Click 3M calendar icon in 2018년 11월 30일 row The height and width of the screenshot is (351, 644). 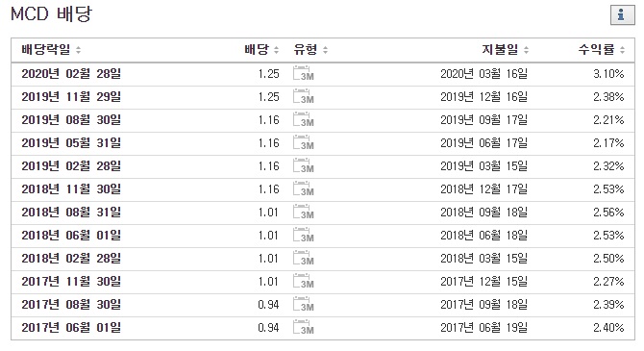304,188
